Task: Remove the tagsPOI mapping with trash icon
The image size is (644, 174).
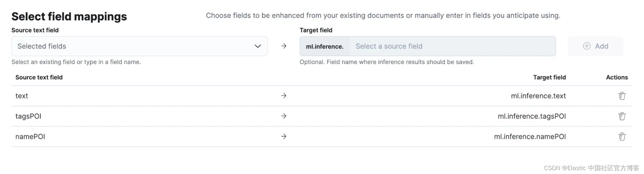Action: coord(622,116)
